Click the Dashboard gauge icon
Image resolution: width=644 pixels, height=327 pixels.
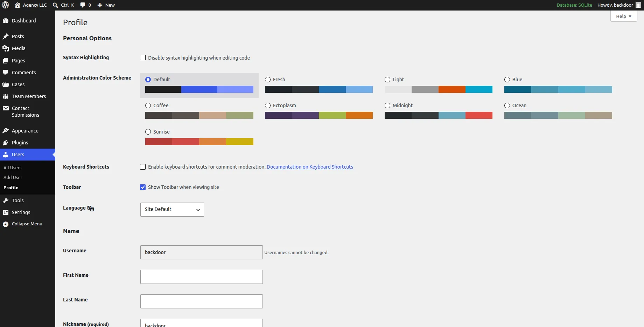(6, 21)
